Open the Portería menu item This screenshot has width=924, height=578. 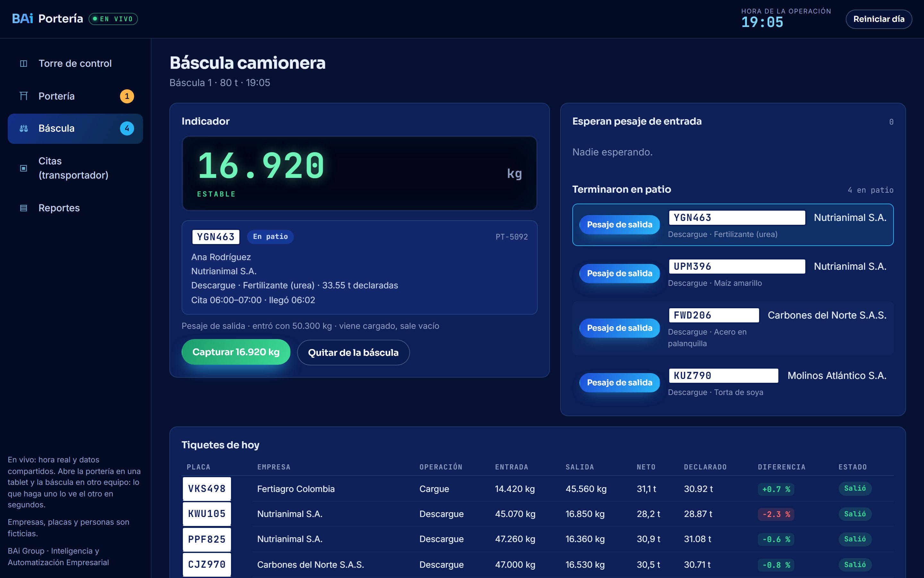(x=75, y=96)
